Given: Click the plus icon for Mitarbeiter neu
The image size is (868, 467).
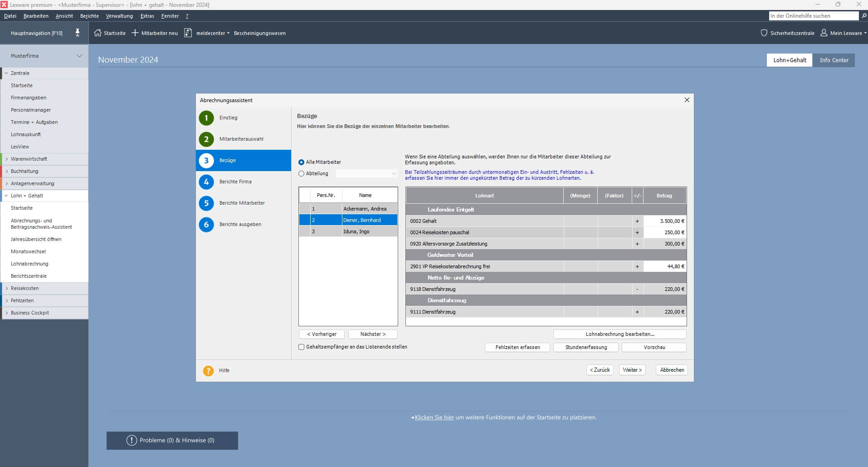Looking at the screenshot, I should [135, 33].
